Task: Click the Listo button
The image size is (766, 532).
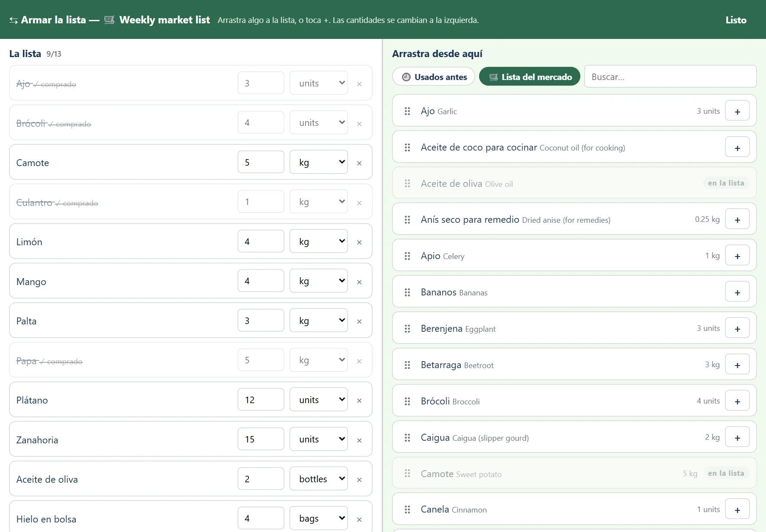Action: pyautogui.click(x=736, y=20)
